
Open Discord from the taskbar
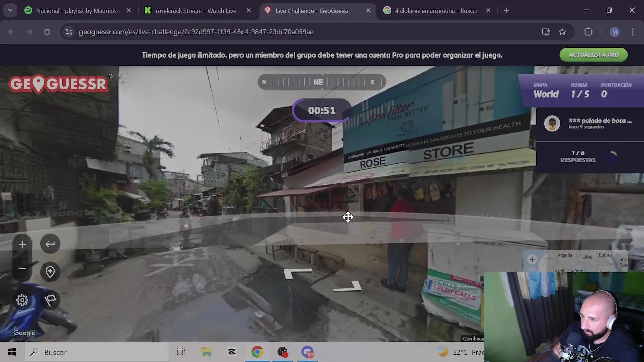pyautogui.click(x=307, y=352)
